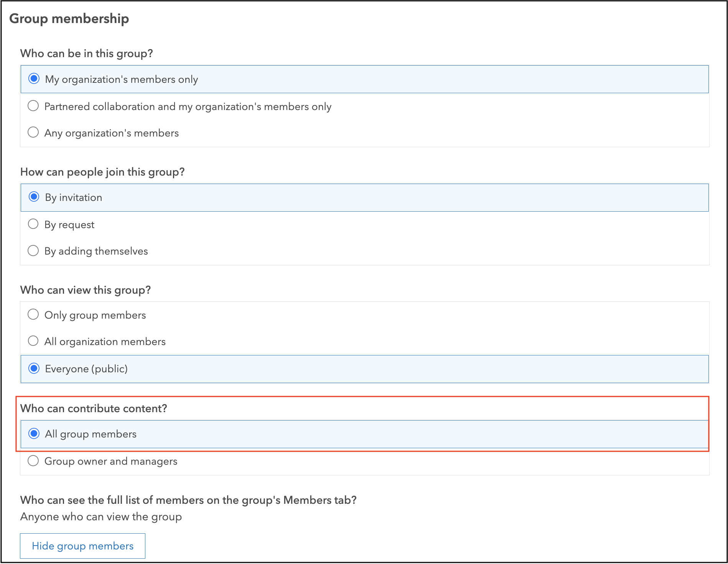The height and width of the screenshot is (564, 728).
Task: Select the 'By invitation' join option
Action: pos(34,197)
